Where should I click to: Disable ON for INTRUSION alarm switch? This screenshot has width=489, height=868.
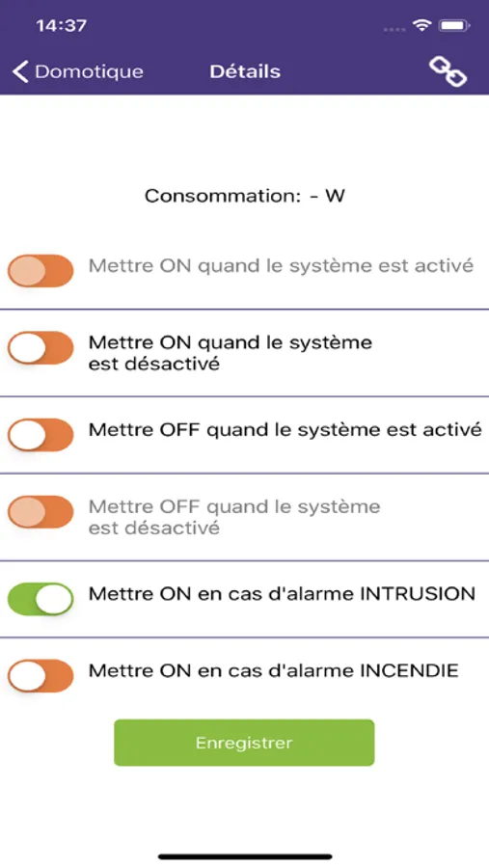coord(41,598)
